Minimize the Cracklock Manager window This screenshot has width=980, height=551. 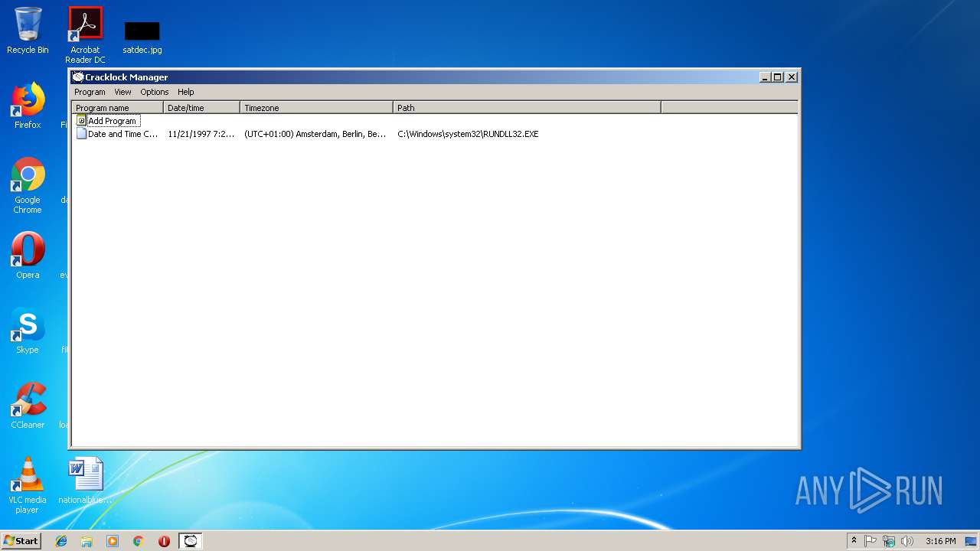click(x=765, y=77)
